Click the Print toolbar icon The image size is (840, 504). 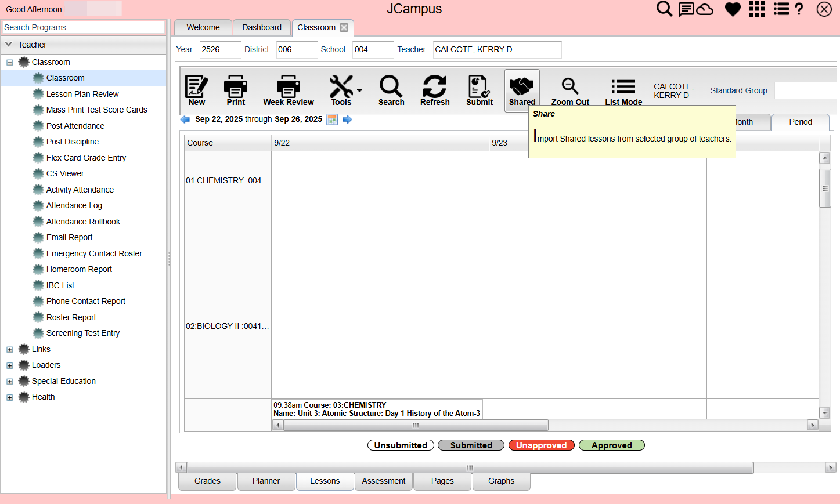pos(236,90)
